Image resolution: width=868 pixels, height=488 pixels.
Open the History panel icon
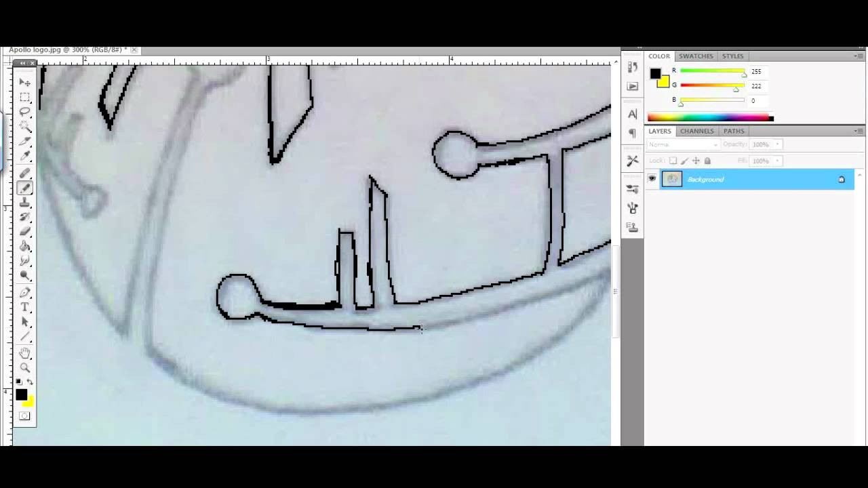pos(633,67)
